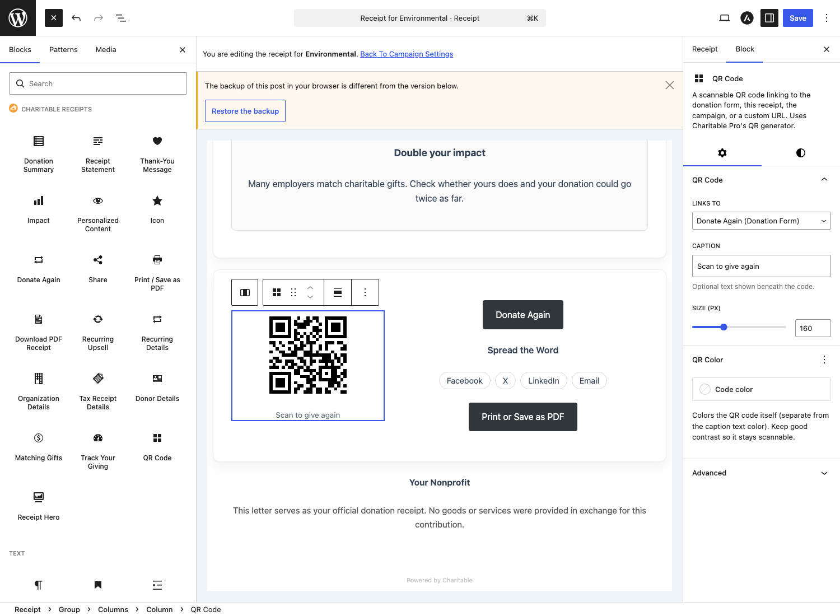Viewport: 840px width, 616px height.
Task: Follow the Back To Campaign Settings link
Action: coord(407,54)
